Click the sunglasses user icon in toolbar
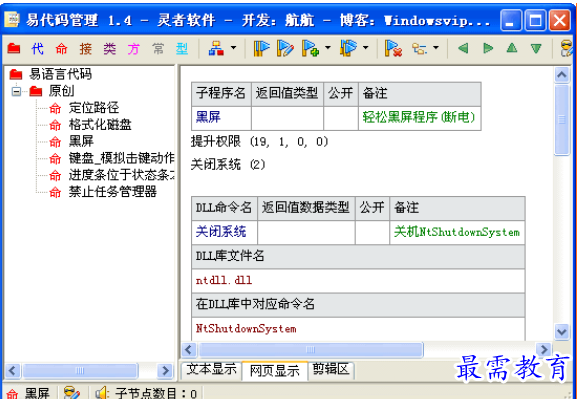The image size is (578, 399). point(566,48)
